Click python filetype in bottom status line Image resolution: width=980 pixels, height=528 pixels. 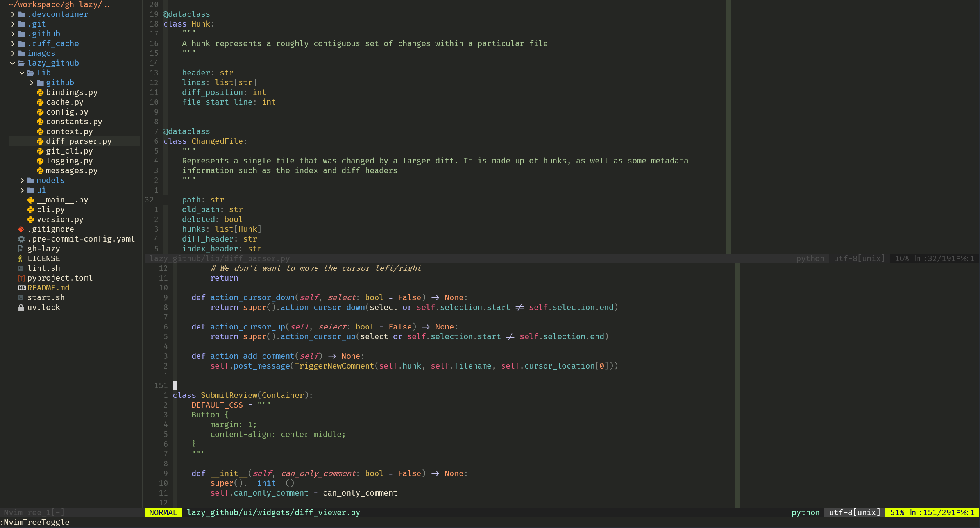click(x=806, y=512)
